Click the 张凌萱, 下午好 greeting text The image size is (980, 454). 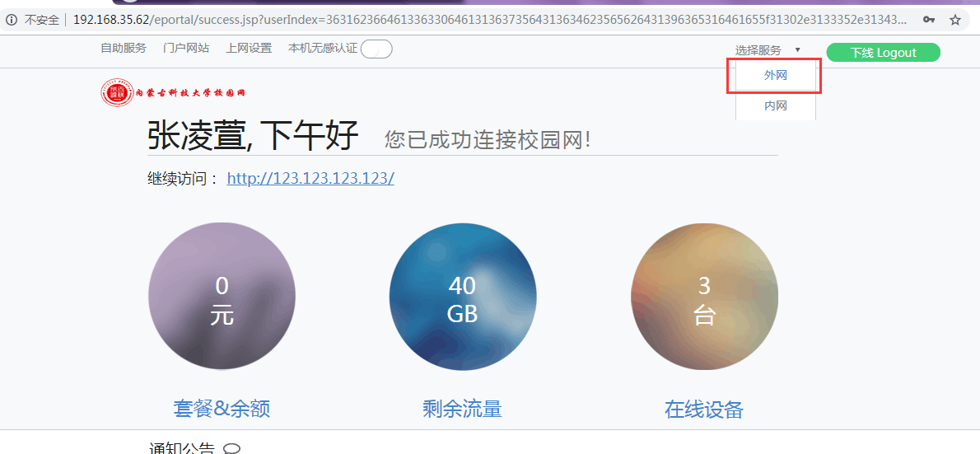coord(253,135)
